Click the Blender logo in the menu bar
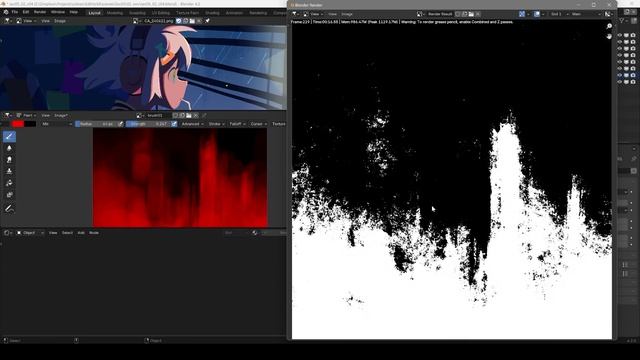Screen dimensions: 640x360 (x=6, y=12)
